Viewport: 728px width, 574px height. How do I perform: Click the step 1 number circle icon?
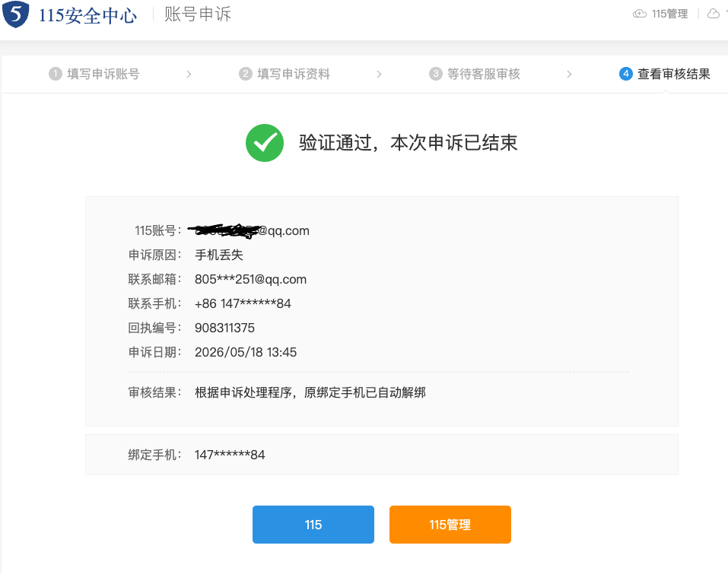point(56,74)
